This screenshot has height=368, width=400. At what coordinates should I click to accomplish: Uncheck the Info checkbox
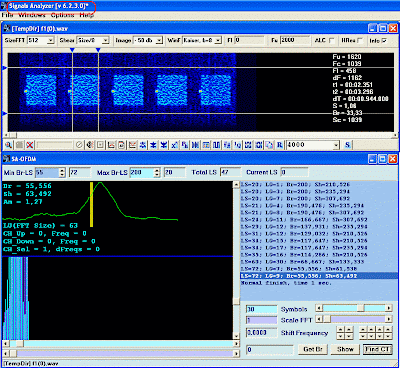point(384,40)
